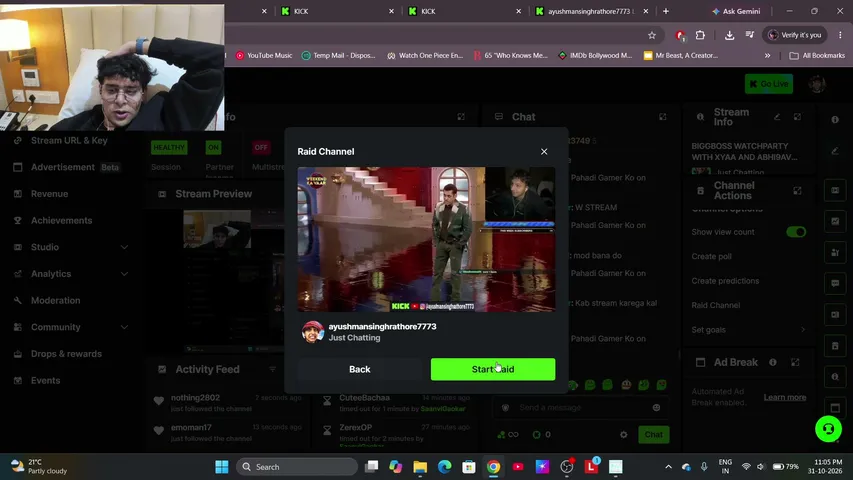
Task: Open Revenue section in sidebar
Action: (50, 194)
